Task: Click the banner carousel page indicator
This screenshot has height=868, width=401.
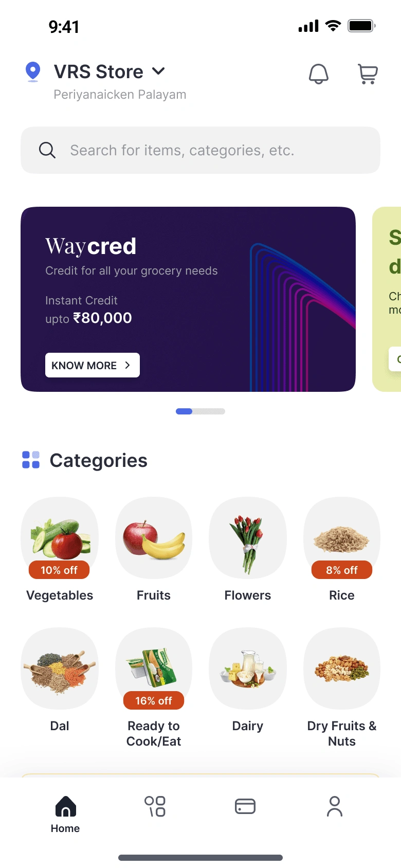Action: 200,411
